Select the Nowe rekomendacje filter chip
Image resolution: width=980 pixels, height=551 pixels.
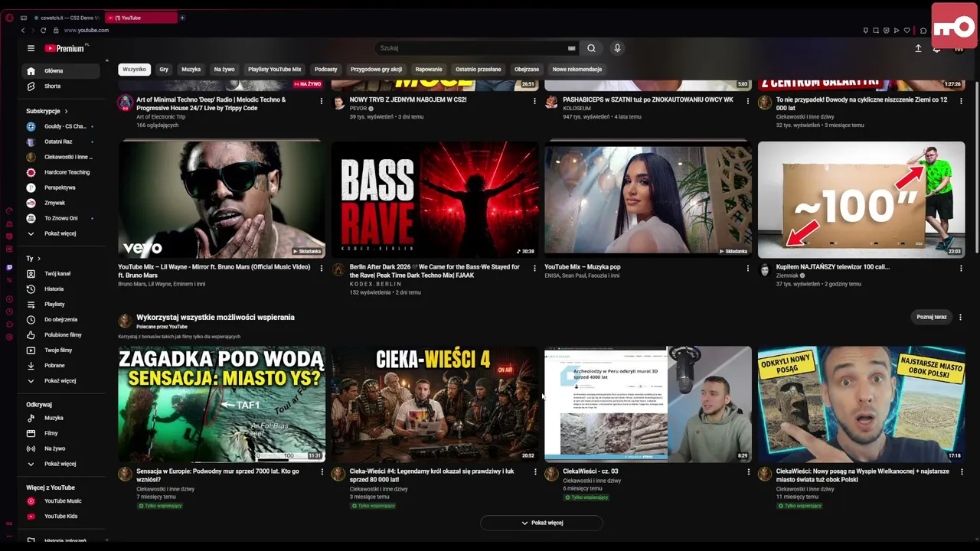(x=577, y=70)
